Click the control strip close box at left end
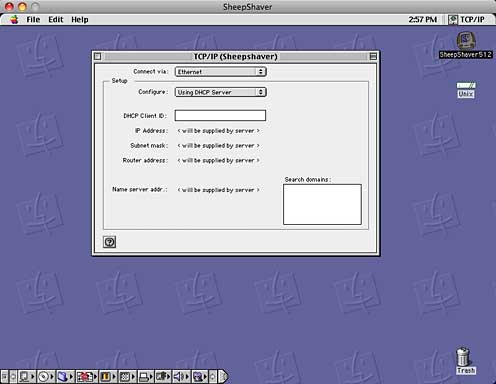496x384 pixels. (x=4, y=377)
